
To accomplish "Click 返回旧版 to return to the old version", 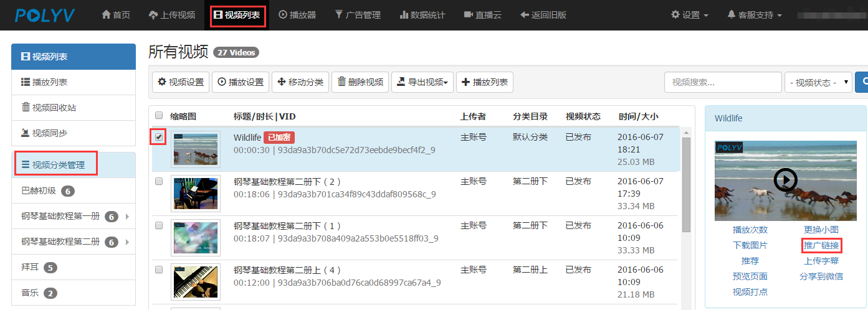I will tap(543, 15).
